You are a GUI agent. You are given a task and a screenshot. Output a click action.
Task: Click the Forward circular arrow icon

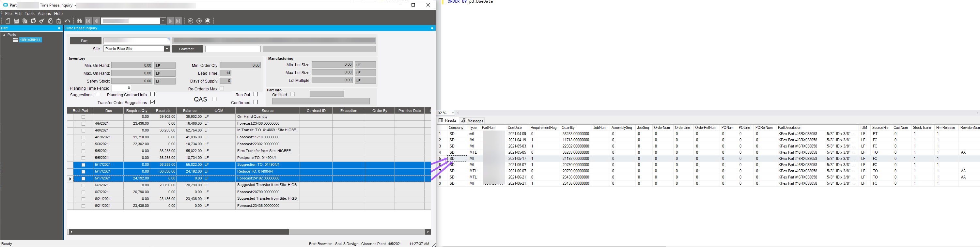click(199, 21)
